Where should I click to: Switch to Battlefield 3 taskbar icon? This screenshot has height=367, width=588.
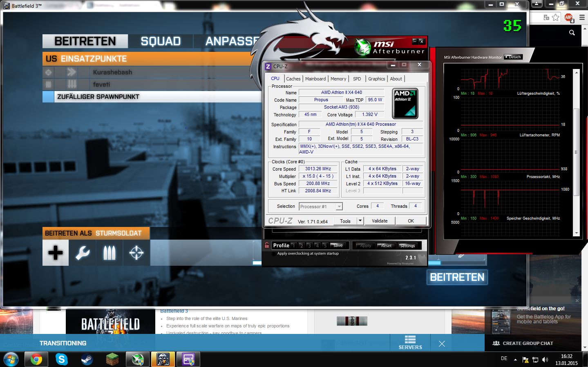point(163,359)
